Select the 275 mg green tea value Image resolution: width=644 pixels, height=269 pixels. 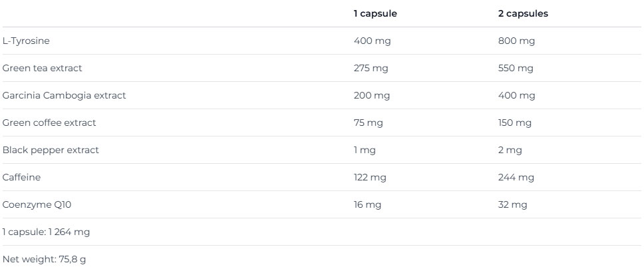pos(371,68)
